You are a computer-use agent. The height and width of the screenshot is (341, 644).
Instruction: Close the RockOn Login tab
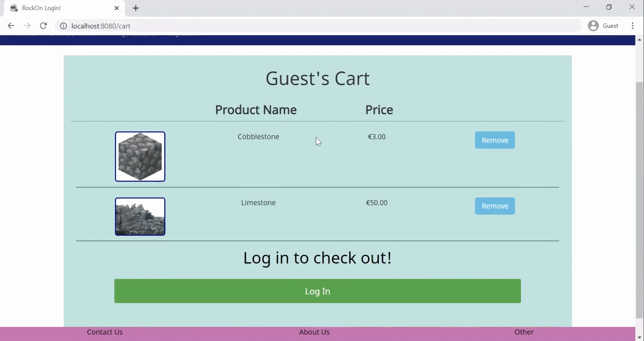pos(117,8)
